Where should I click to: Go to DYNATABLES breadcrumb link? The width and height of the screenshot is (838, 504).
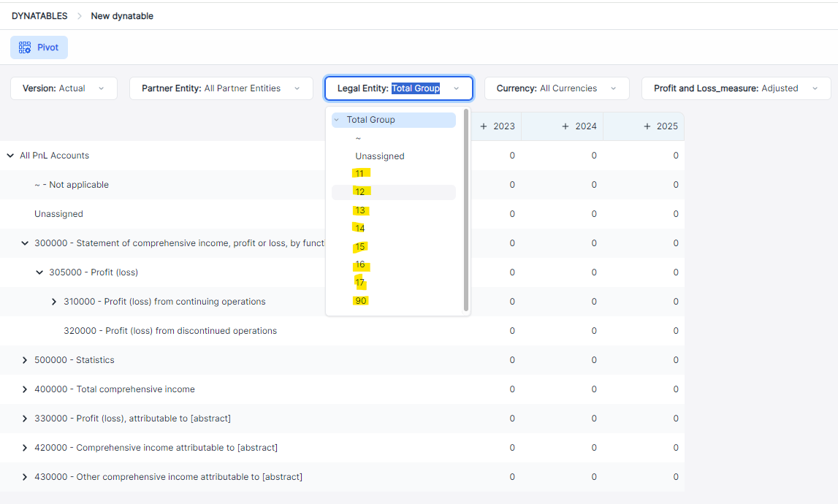click(39, 16)
